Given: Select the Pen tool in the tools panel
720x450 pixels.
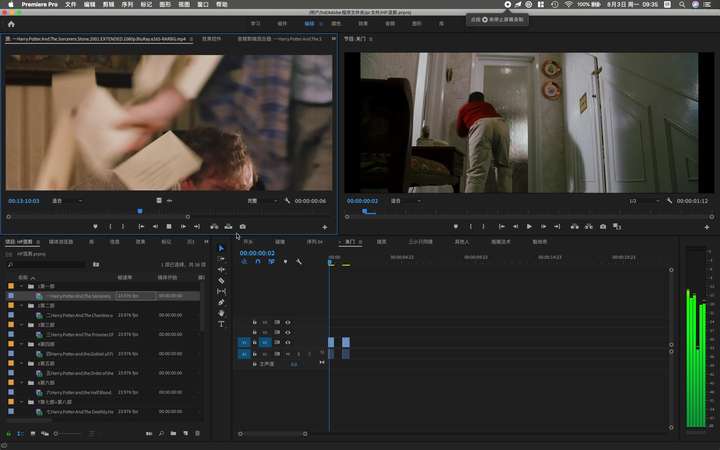Looking at the screenshot, I should point(221,302).
